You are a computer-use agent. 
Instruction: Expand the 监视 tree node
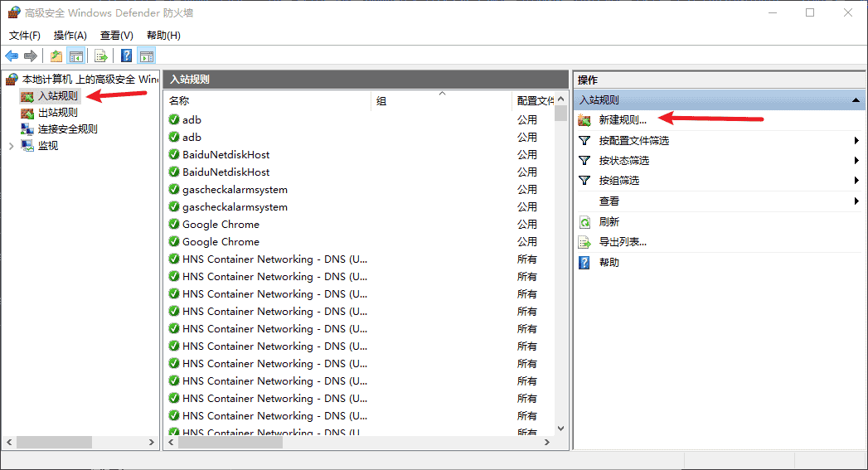pyautogui.click(x=11, y=146)
